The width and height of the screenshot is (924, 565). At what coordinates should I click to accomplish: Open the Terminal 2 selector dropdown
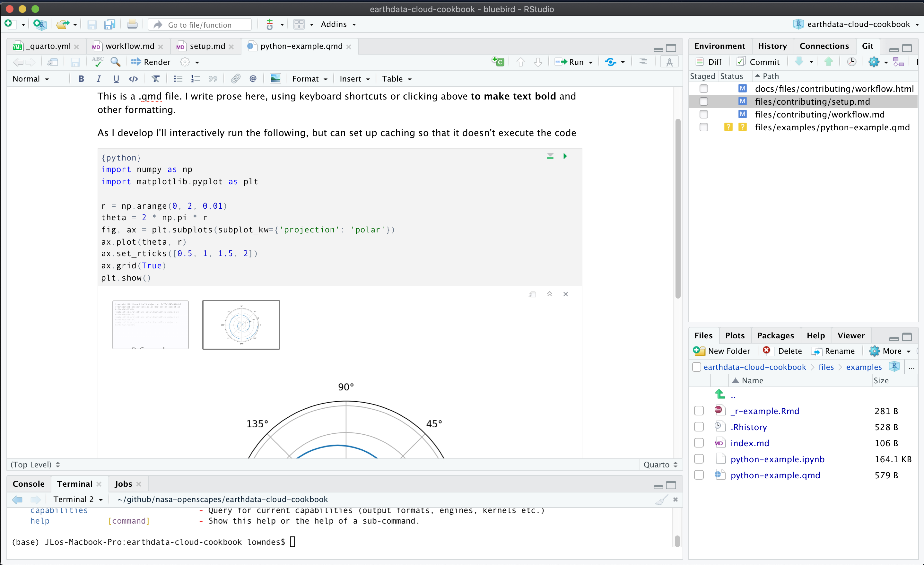coord(78,500)
